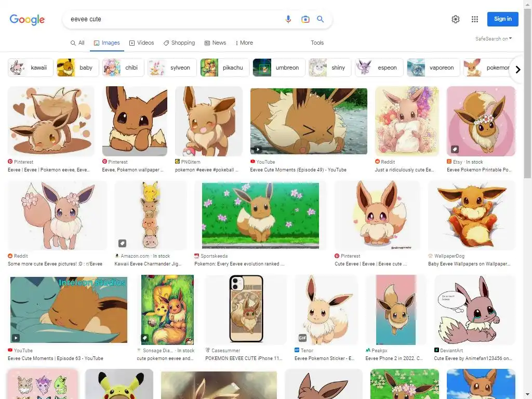The image size is (532, 399).
Task: Open the Google apps grid
Action: 475,19
